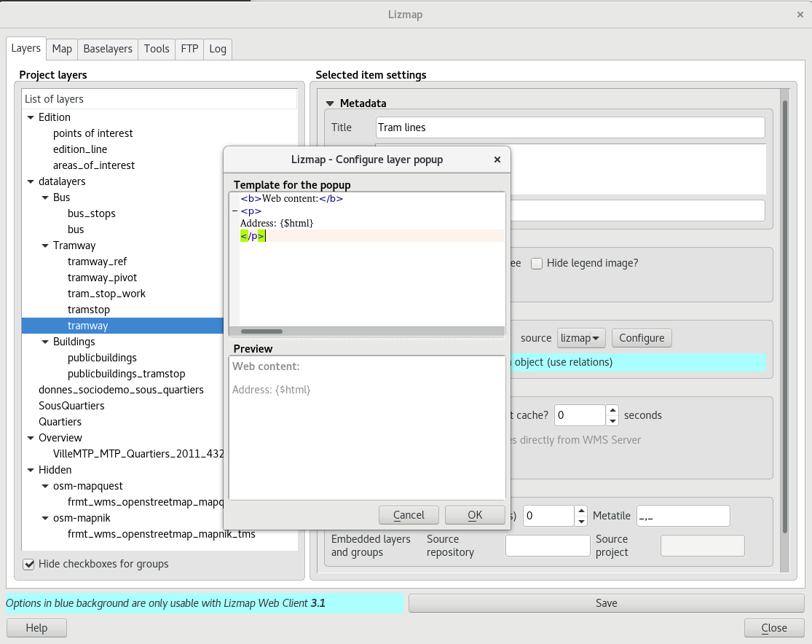812x644 pixels.
Task: Collapse the Overview group
Action: (31, 439)
